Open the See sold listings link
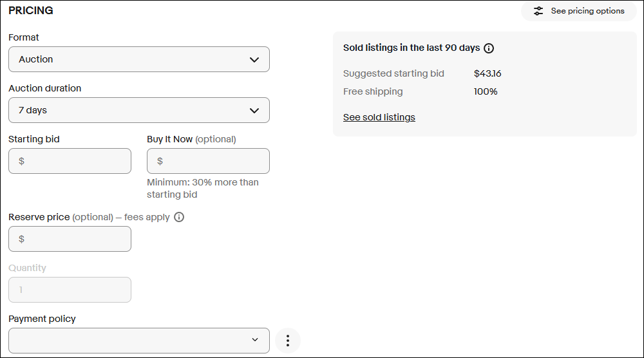Screen dimensions: 644x358 pos(379,117)
